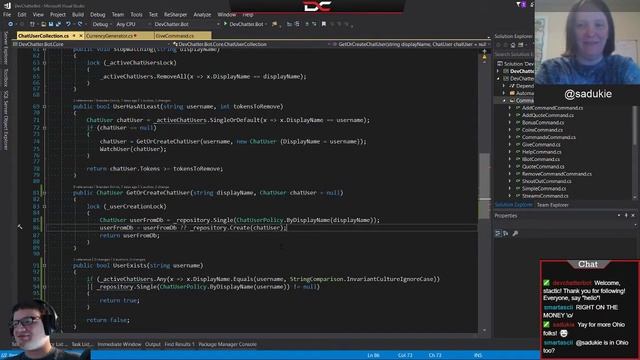Image resolution: width=640 pixels, height=360 pixels.
Task: Click the bookmark toolbar icon
Action: point(324,24)
